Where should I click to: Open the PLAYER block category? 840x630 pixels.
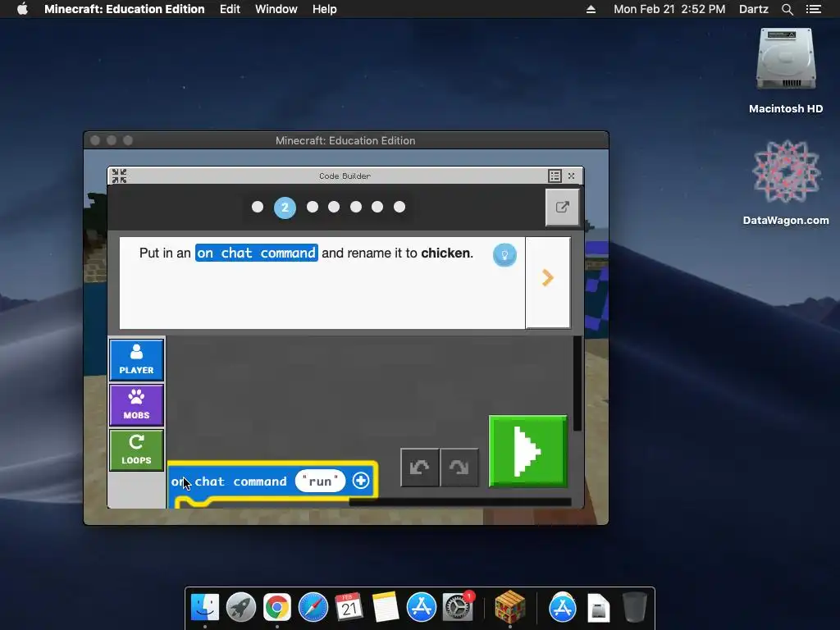pyautogui.click(x=136, y=359)
